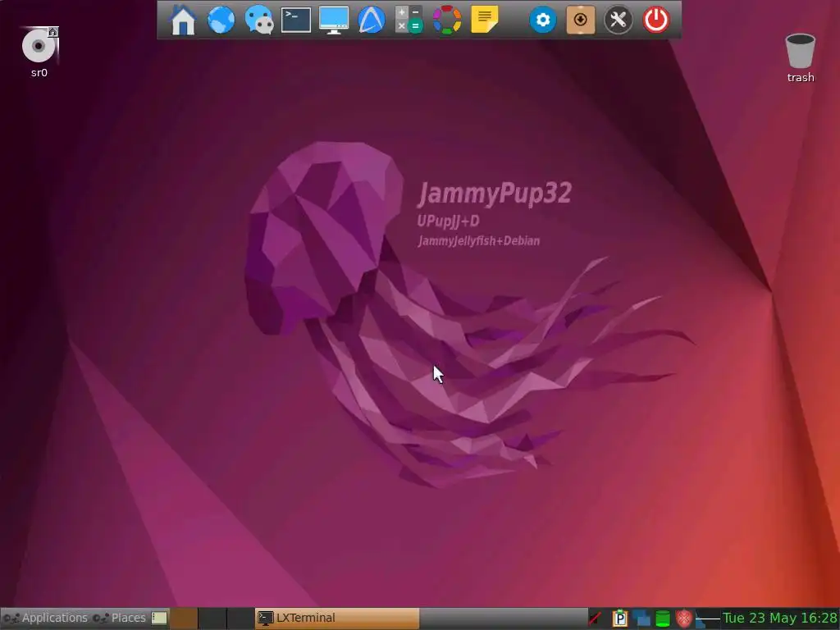840x630 pixels.
Task: Click the red power shutdown icon
Action: pos(655,20)
